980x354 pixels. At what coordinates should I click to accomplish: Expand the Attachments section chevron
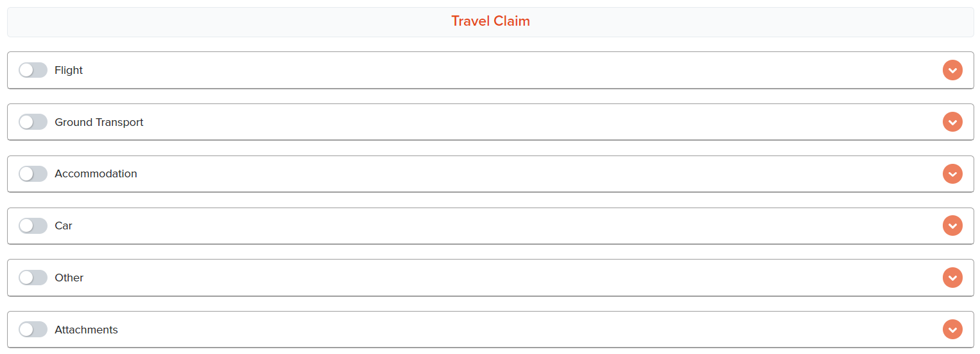pyautogui.click(x=952, y=329)
